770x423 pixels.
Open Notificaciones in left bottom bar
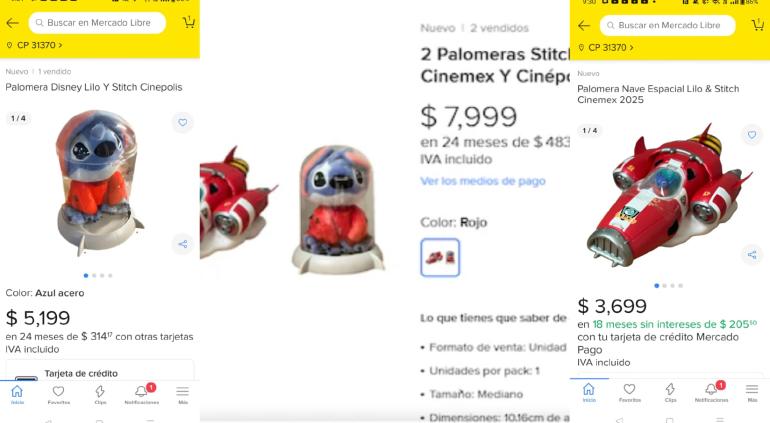(141, 395)
